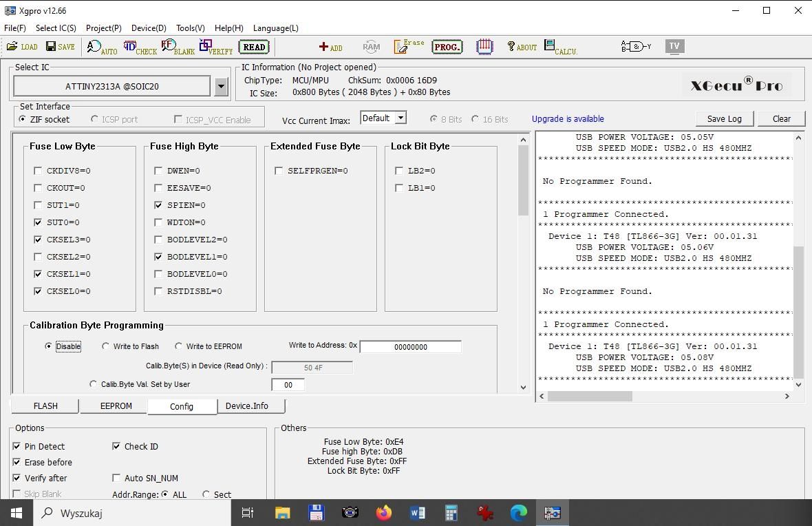Open the Select IC dropdown arrow
Viewport: 812px width, 526px height.
coord(221,87)
